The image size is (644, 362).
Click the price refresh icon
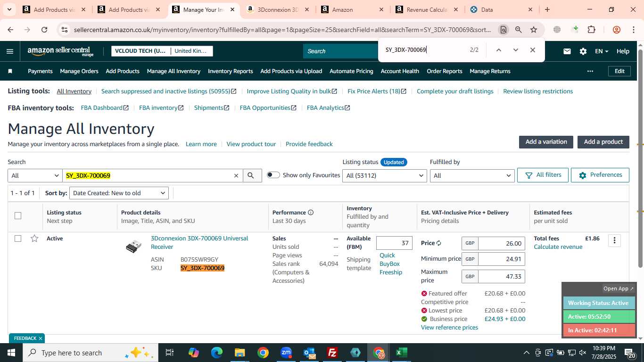438,243
